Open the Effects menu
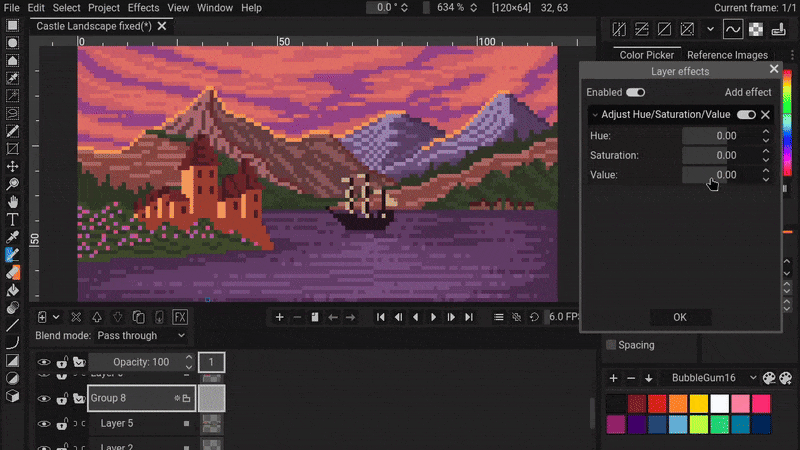 (x=143, y=7)
